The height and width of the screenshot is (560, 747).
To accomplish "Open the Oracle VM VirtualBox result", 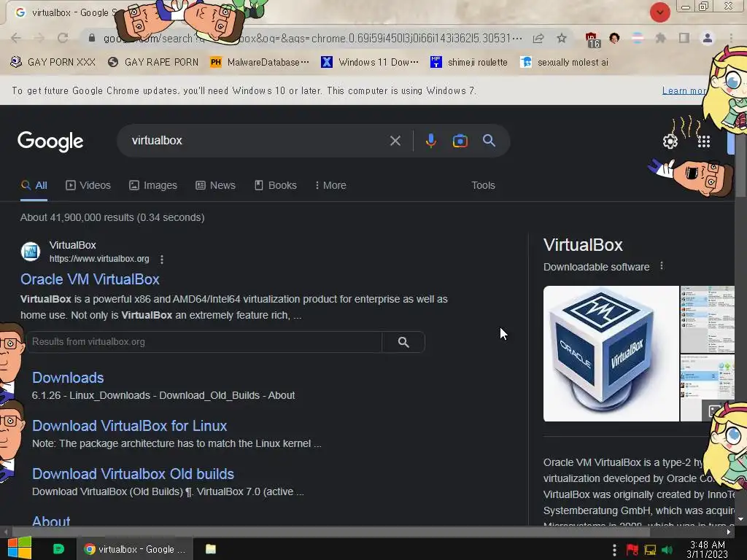I will pyautogui.click(x=90, y=279).
